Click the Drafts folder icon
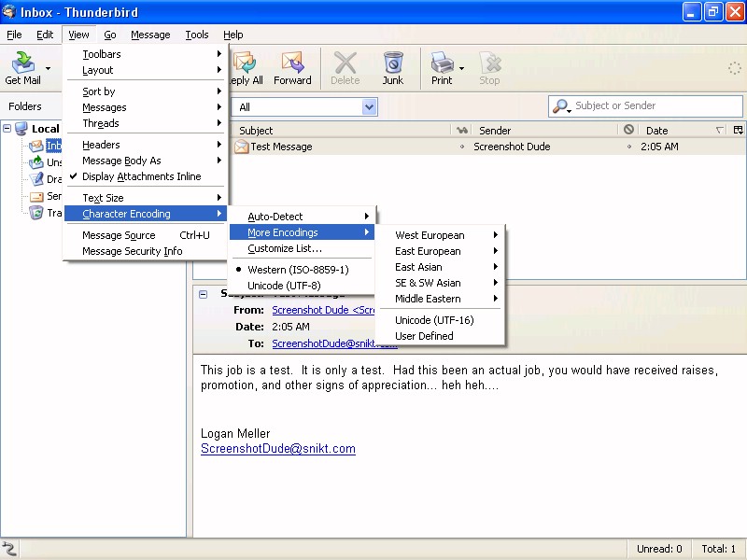 point(36,179)
